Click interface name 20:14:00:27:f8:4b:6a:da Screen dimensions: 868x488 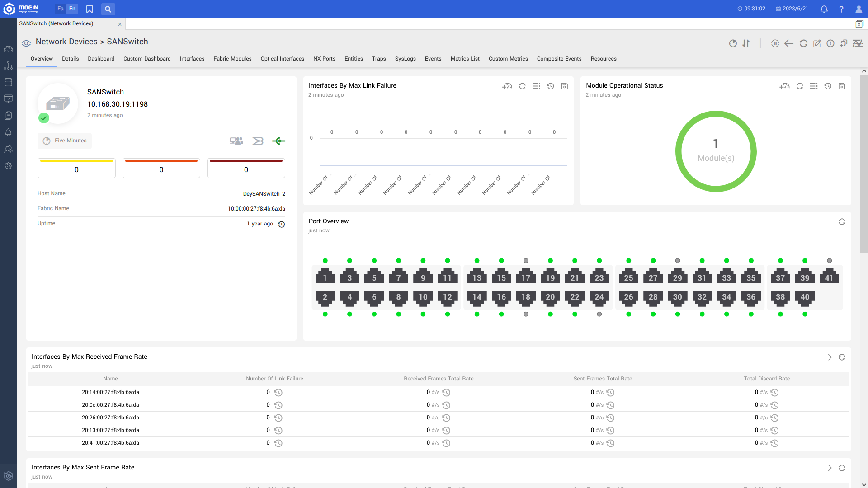(110, 392)
